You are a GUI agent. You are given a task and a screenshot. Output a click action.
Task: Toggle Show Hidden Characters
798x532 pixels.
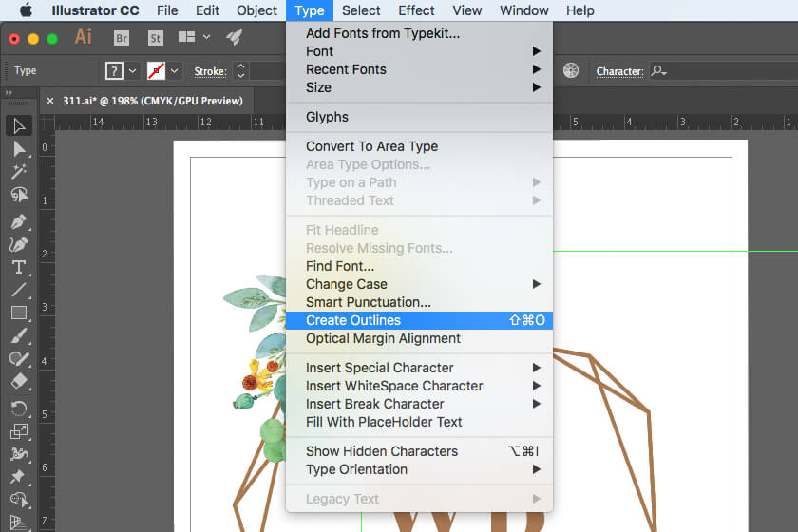419,451
